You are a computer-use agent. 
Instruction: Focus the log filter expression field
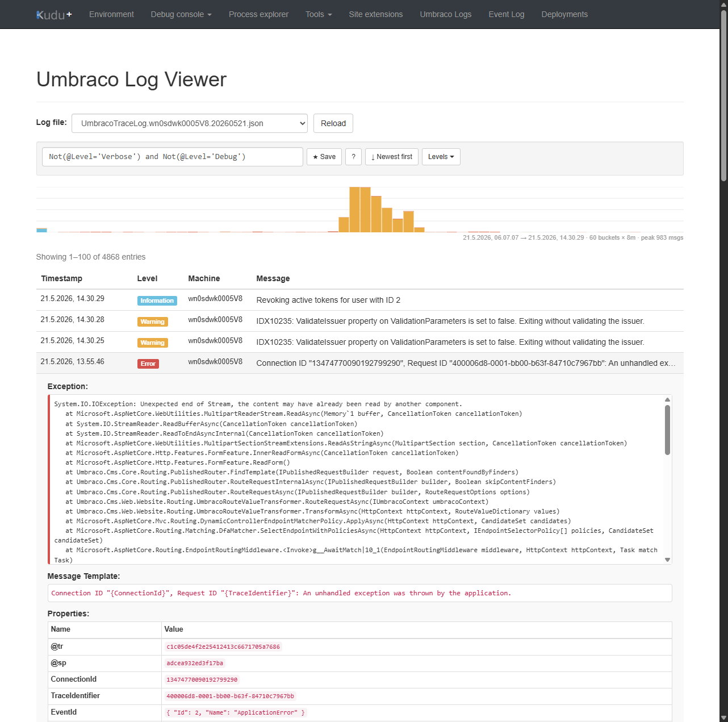(x=173, y=157)
